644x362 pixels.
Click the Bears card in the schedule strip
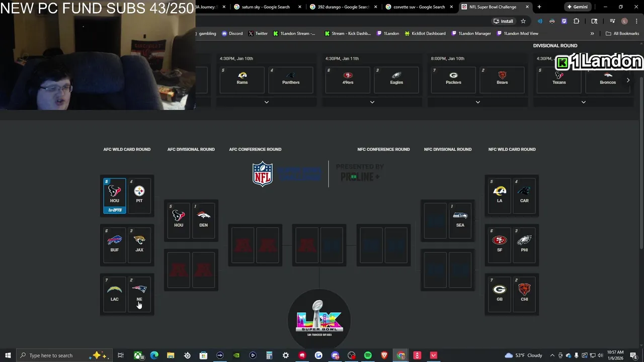502,79
